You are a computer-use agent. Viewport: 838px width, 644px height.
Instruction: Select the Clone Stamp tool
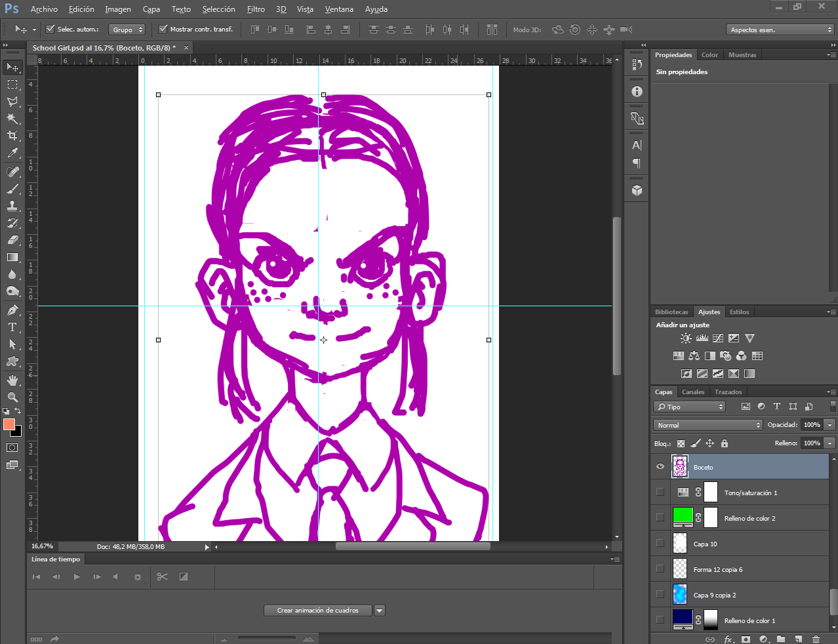(x=12, y=206)
